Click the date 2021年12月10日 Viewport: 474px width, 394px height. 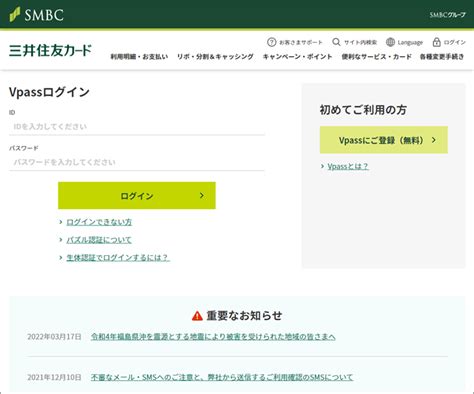click(x=54, y=377)
